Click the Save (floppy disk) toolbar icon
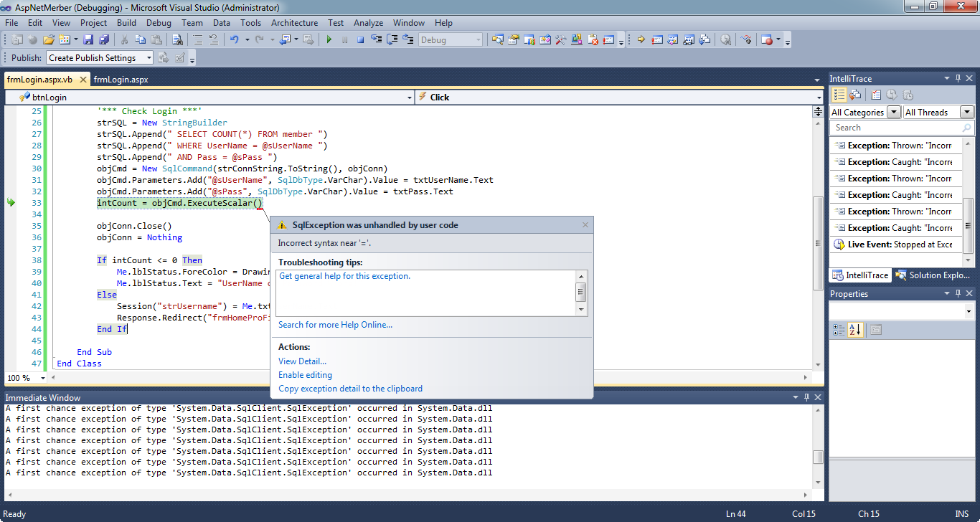This screenshot has height=522, width=980. (88, 40)
